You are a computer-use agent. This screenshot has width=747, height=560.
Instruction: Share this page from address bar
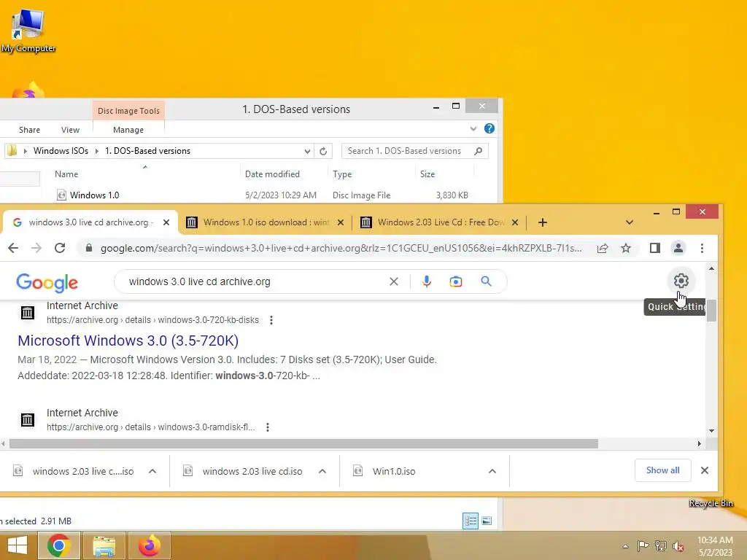[603, 248]
